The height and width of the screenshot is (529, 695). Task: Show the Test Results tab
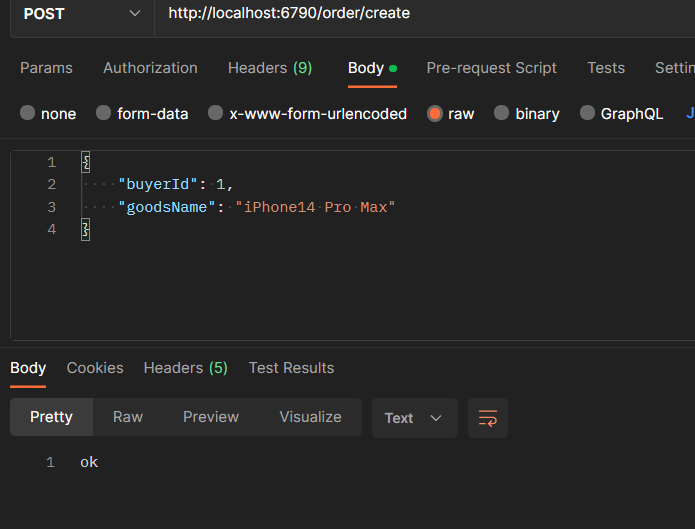(291, 368)
